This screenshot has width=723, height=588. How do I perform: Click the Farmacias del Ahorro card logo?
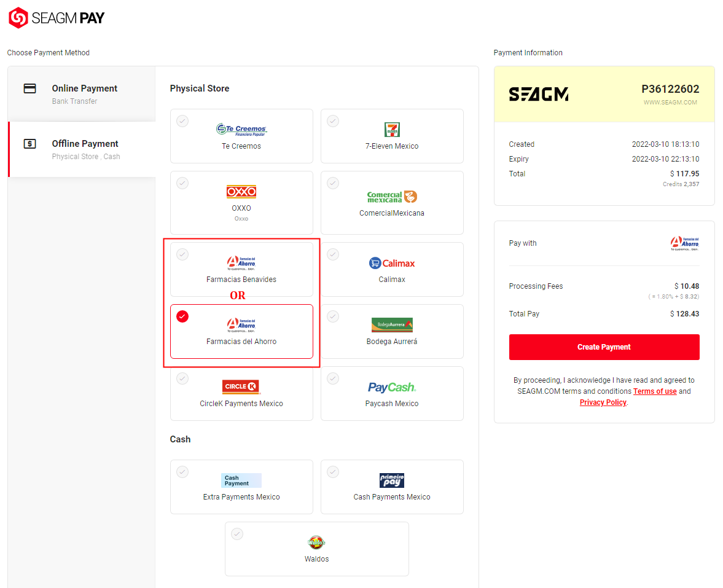(241, 325)
